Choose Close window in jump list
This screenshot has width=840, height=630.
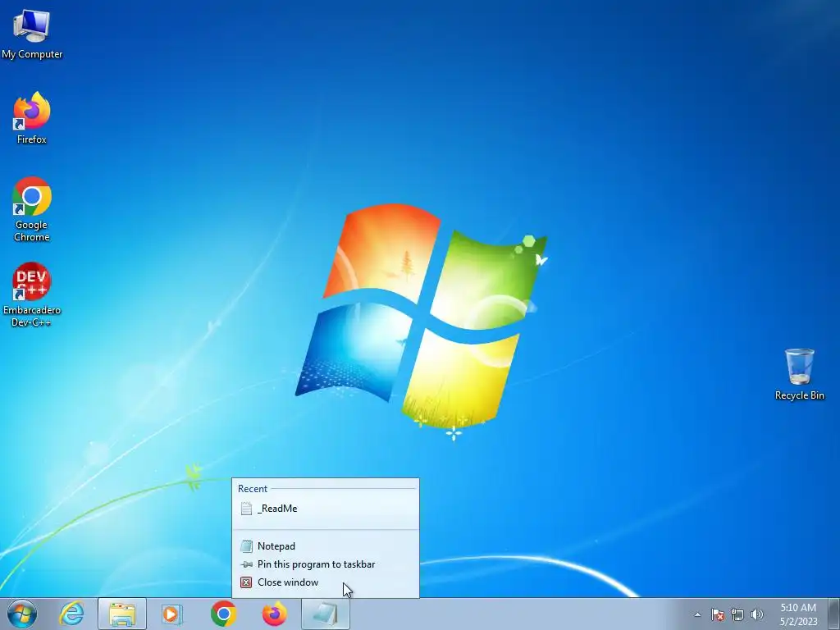(326, 582)
